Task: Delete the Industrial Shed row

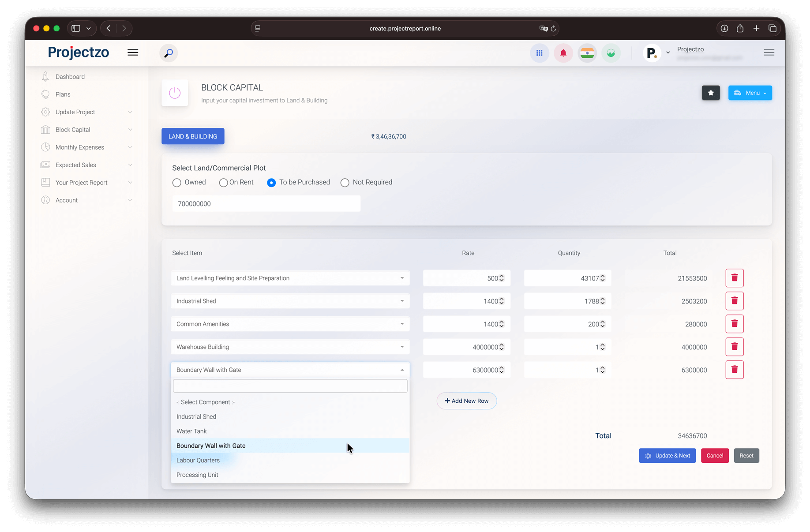Action: (x=734, y=301)
